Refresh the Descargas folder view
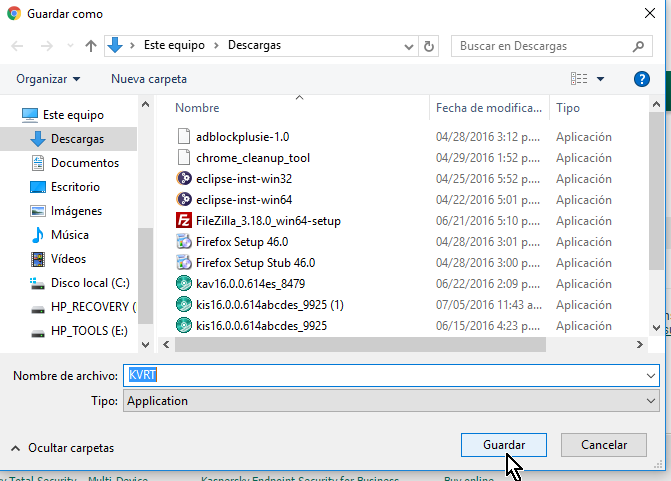 point(428,46)
